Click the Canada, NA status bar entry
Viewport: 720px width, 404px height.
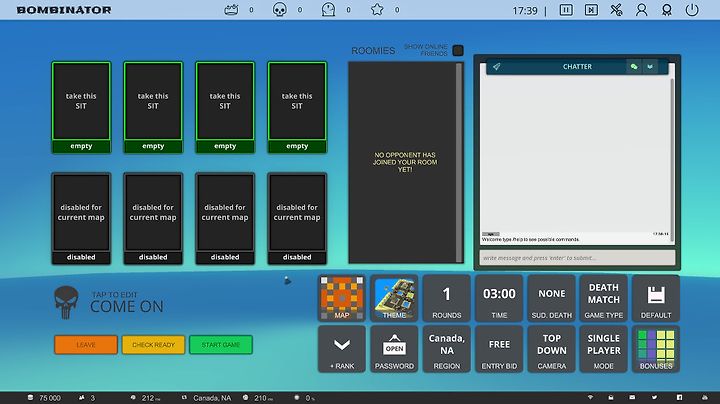pos(206,398)
